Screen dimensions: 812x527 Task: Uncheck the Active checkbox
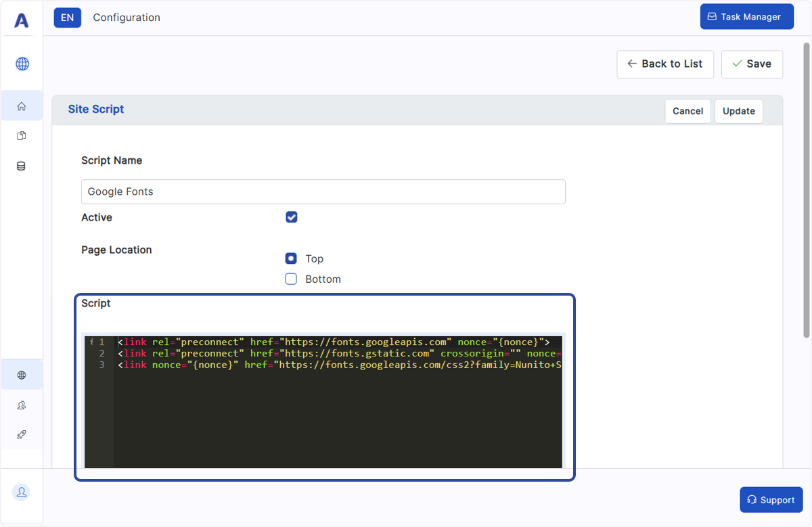(x=292, y=217)
